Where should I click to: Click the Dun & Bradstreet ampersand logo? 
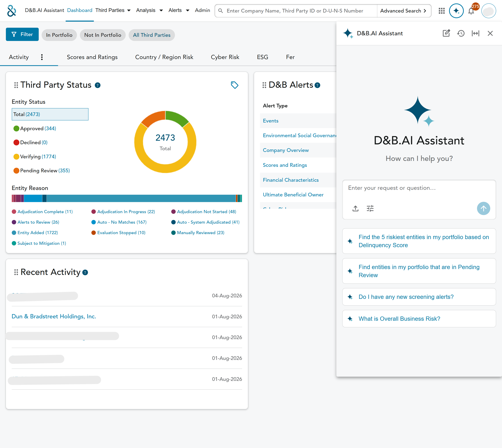click(12, 11)
